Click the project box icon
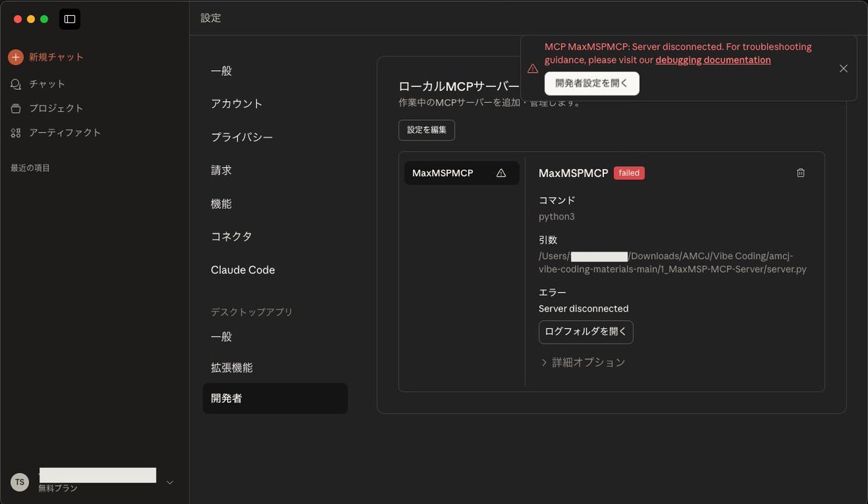This screenshot has height=504, width=868. click(16, 108)
